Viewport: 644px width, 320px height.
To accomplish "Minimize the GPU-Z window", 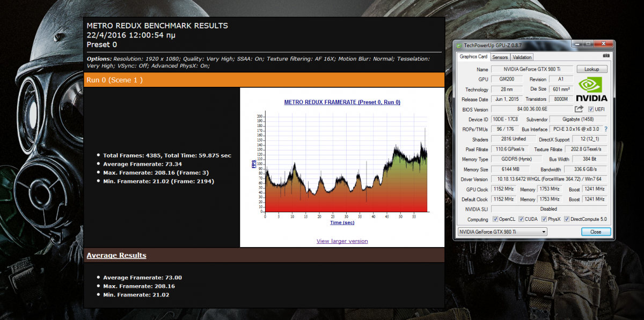I will [577, 45].
